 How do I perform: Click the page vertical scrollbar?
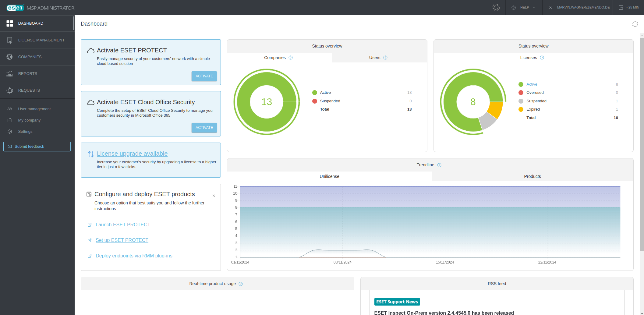click(x=642, y=143)
